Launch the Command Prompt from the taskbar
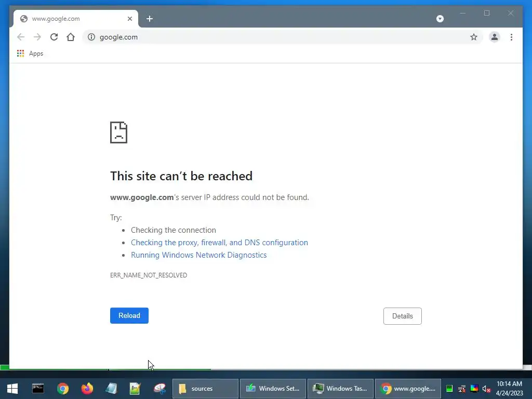The height and width of the screenshot is (399, 532). point(38,389)
